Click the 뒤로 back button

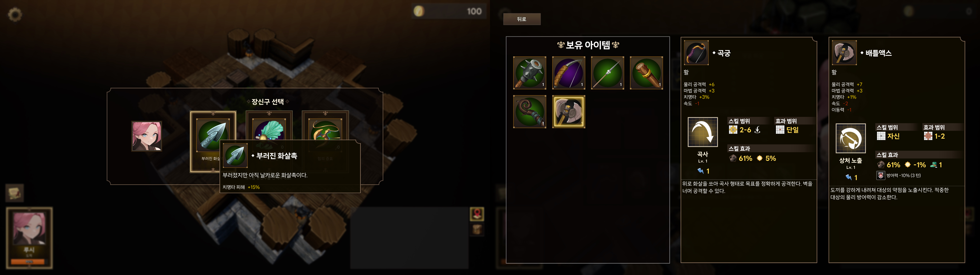point(522,19)
